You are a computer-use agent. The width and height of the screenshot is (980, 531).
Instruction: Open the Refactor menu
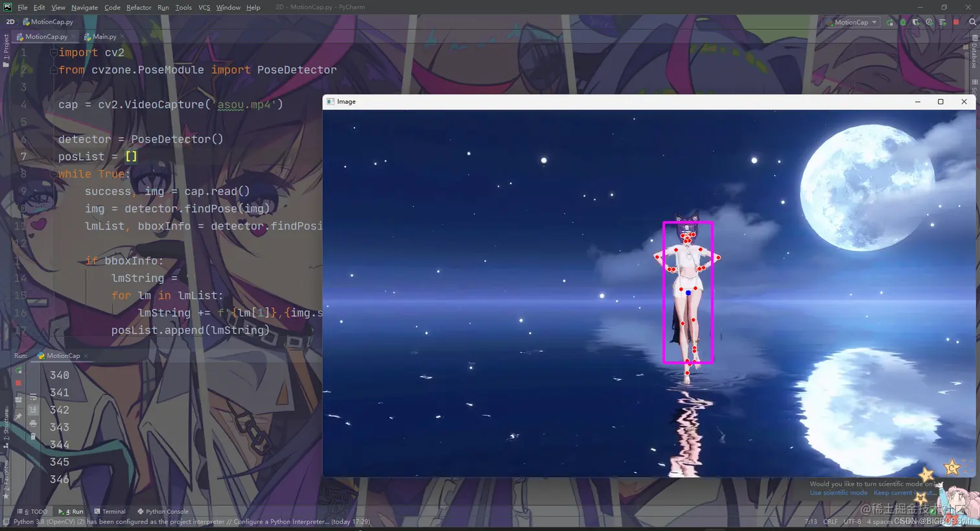point(139,7)
